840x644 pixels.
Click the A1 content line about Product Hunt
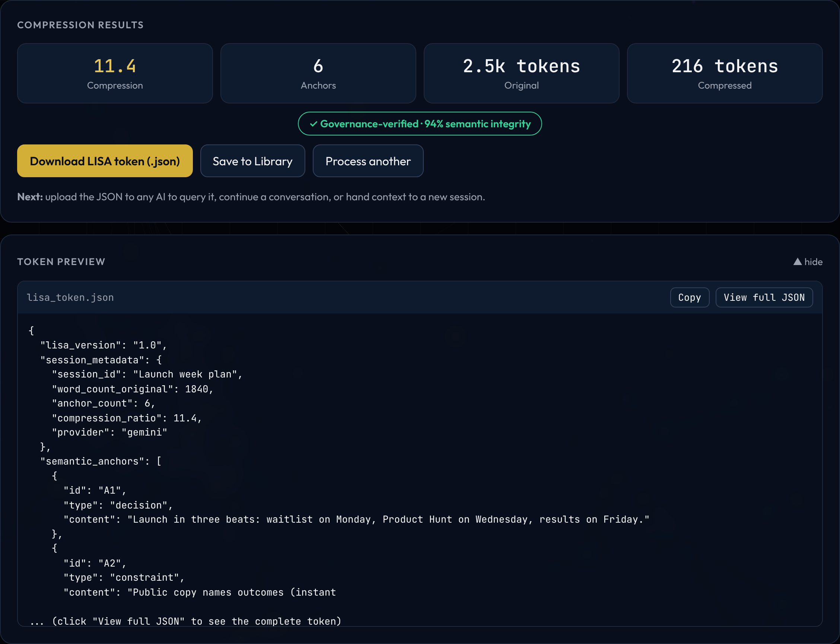point(357,520)
